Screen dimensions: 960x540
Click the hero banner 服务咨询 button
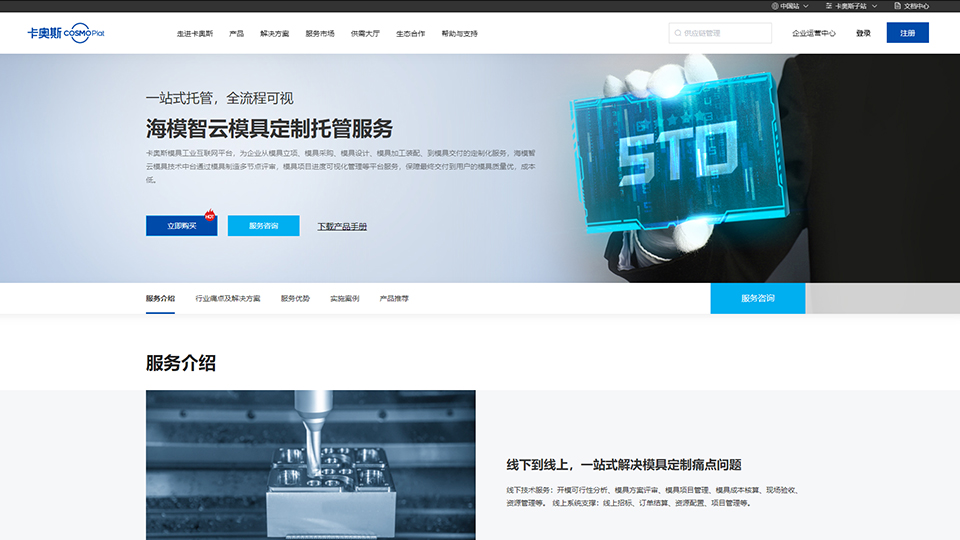point(263,225)
